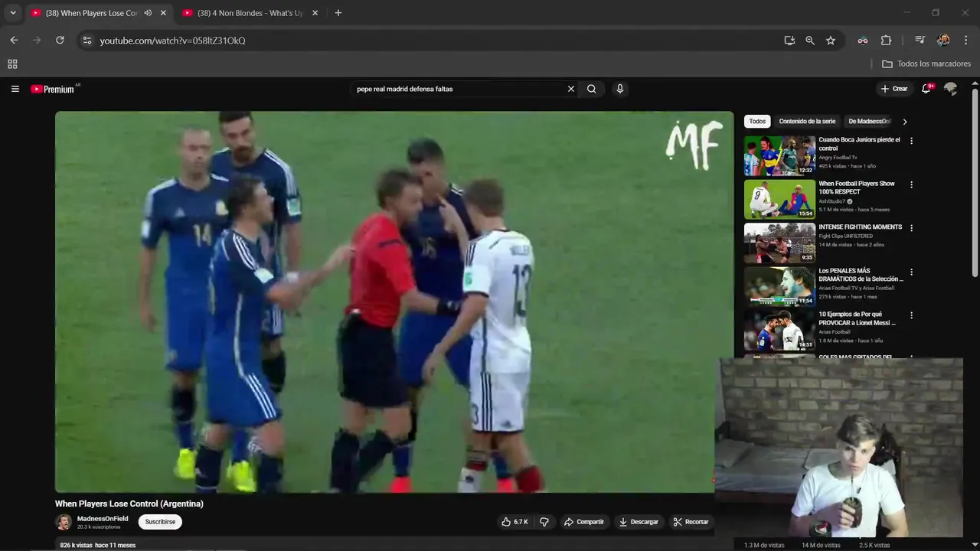Go to YouTube Premium home logo

pyautogui.click(x=54, y=89)
